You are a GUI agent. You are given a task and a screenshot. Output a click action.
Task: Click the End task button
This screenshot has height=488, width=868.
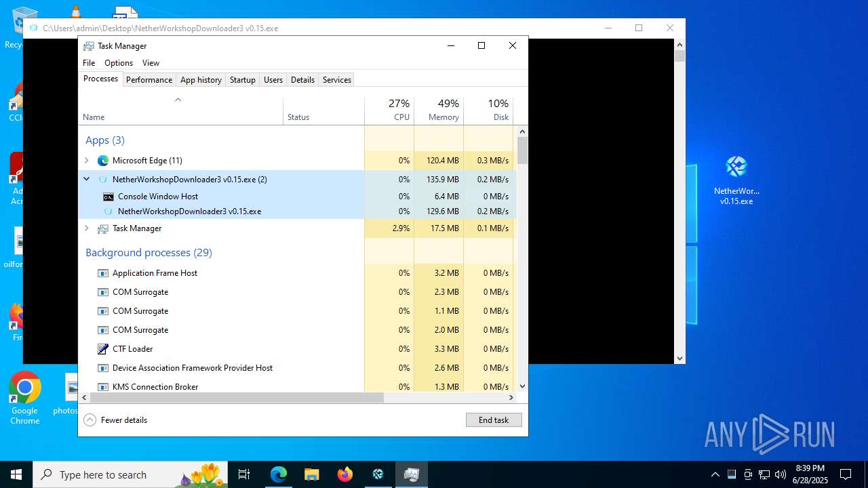494,420
